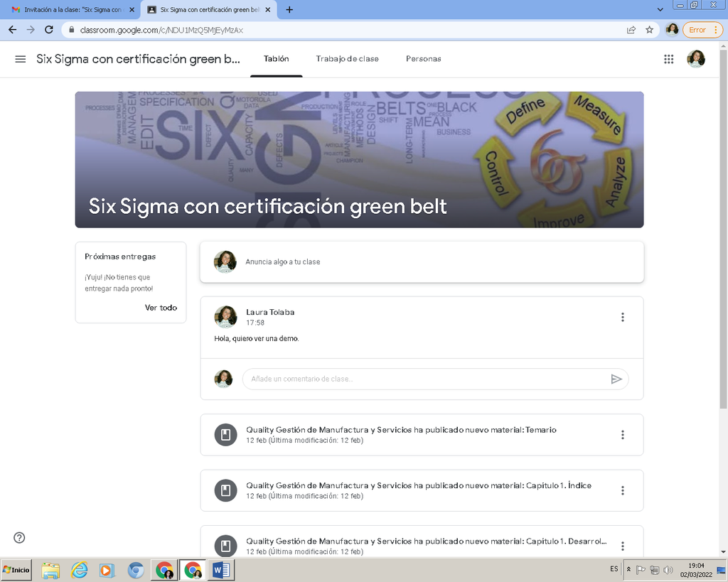Click the Anuncia algo a tu clase box

(422, 262)
